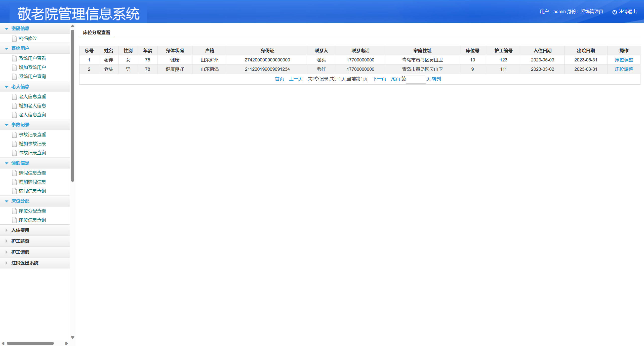Click sidebar scroll-down arrow
This screenshot has width=644, height=346.
(x=72, y=337)
